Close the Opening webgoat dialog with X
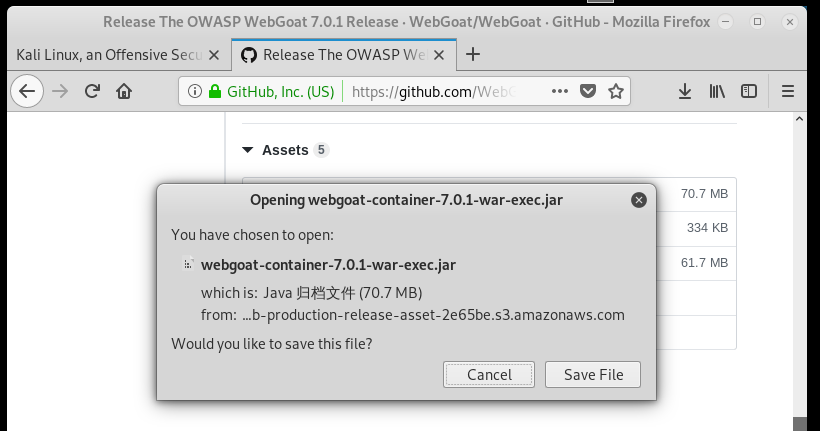820x431 pixels. [x=639, y=200]
